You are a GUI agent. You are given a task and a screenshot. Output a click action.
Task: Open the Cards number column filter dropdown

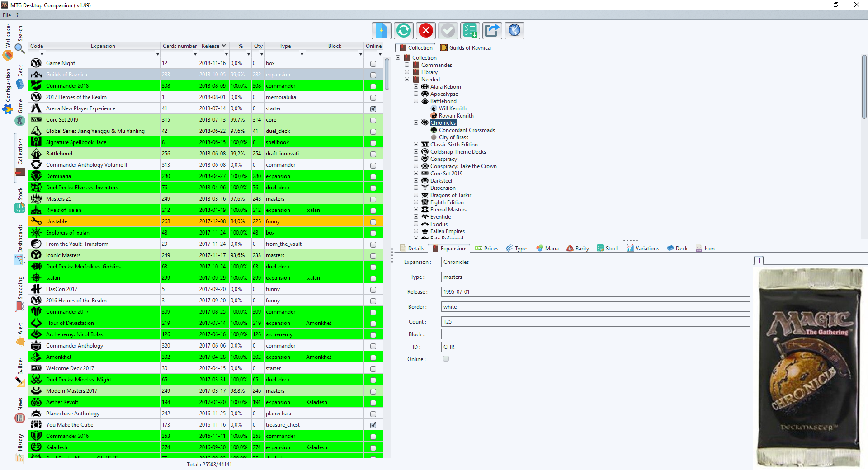pyautogui.click(x=195, y=54)
